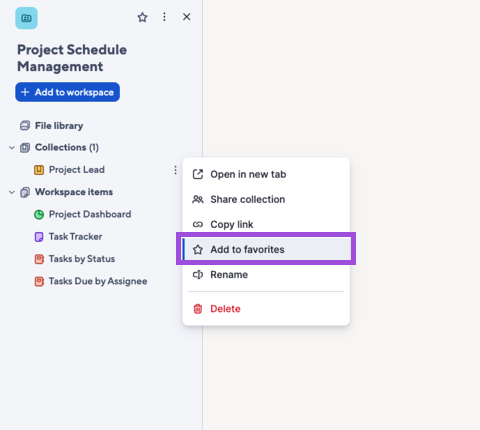Close the Project Schedule Management panel
Image resolution: width=480 pixels, height=430 pixels.
tap(186, 17)
